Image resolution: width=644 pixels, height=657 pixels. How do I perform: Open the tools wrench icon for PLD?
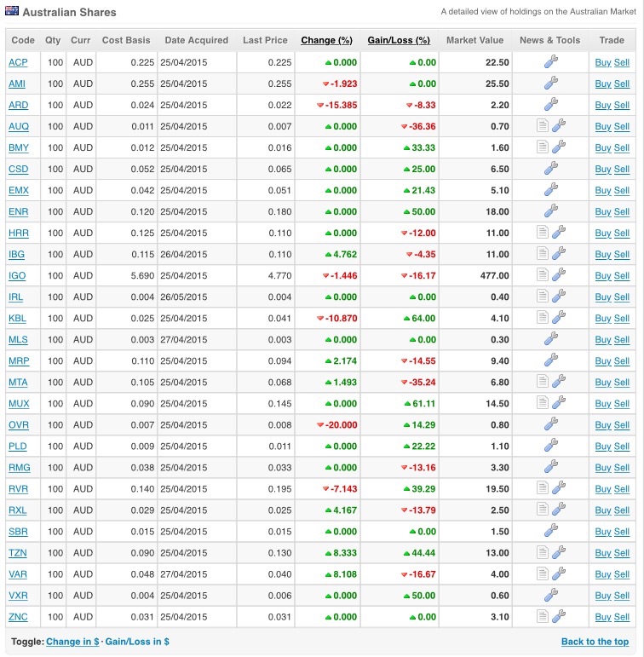(550, 446)
